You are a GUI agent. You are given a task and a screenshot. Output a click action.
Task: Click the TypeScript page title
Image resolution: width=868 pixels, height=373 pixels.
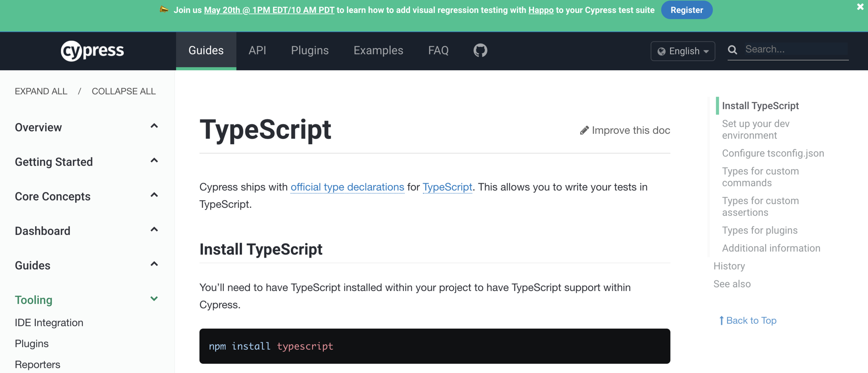pos(265,130)
